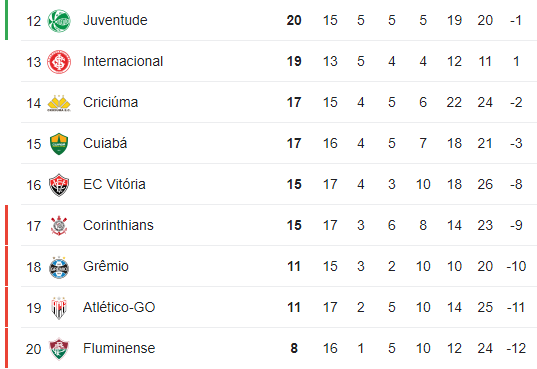The width and height of the screenshot is (537, 369).
Task: Click the Criciúma yellow logo icon
Action: [59, 103]
